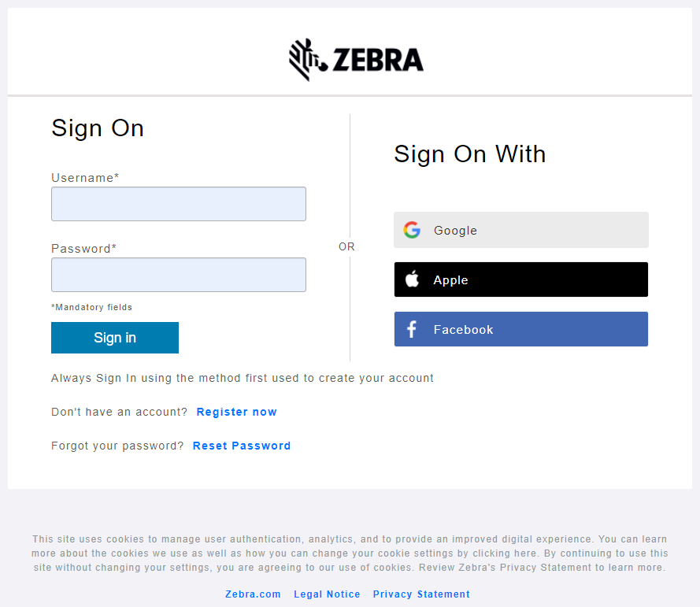The width and height of the screenshot is (700, 607).
Task: Visit Zebra.com from the footer
Action: 253,594
